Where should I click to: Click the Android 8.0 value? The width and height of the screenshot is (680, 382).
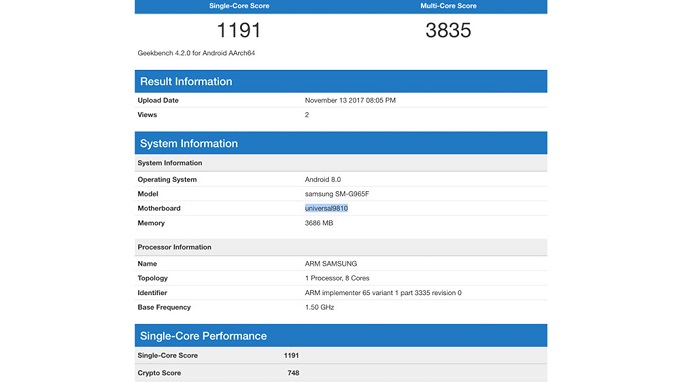pyautogui.click(x=323, y=180)
